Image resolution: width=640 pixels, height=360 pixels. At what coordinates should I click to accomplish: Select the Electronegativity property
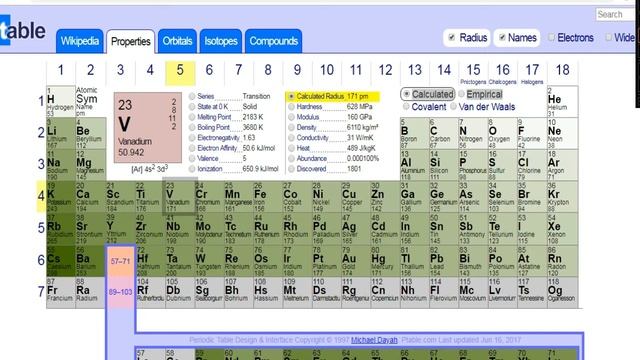coord(192,138)
